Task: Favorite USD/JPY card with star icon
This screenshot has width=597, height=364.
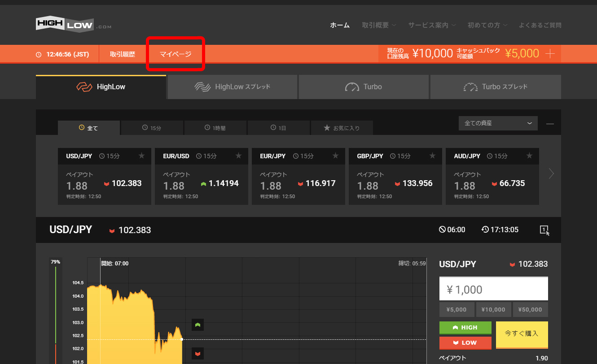Action: [x=142, y=156]
